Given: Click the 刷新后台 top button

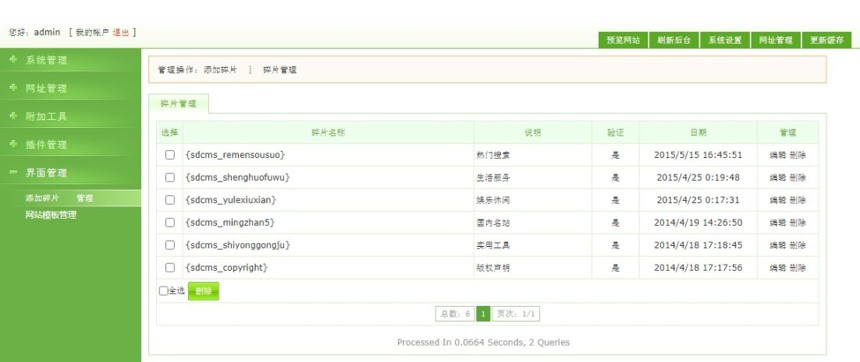Looking at the screenshot, I should (x=674, y=41).
